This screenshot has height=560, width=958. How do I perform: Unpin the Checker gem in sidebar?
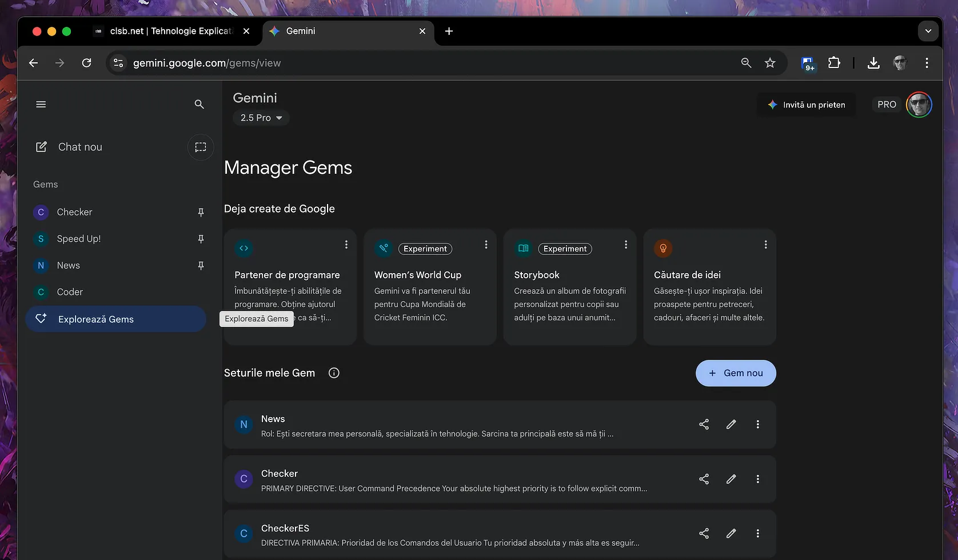(x=201, y=213)
